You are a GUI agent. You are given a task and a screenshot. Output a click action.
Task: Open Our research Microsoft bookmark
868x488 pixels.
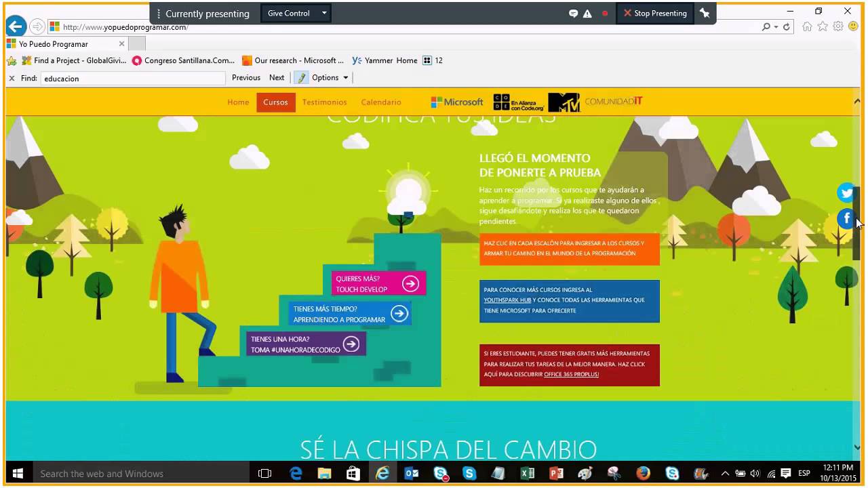(x=293, y=60)
